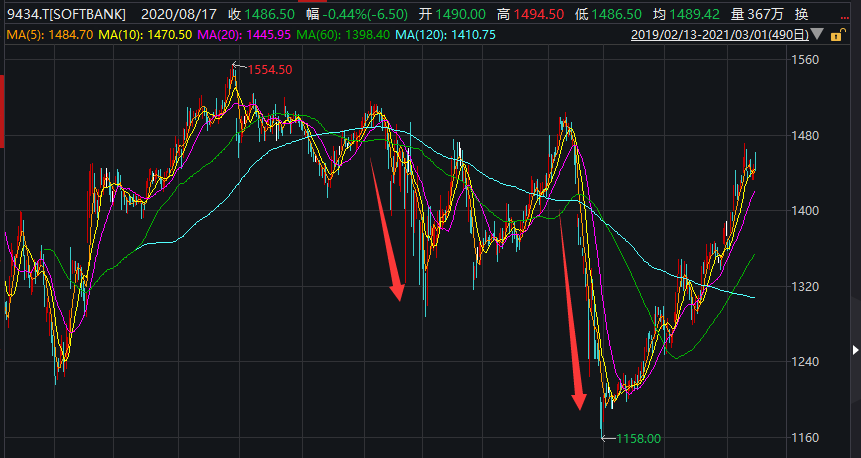Click the 2020/08/17 date in header
The height and width of the screenshot is (458, 861).
(x=176, y=13)
